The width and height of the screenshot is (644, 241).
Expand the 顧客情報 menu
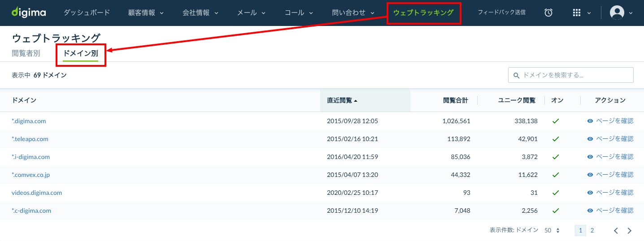point(146,13)
